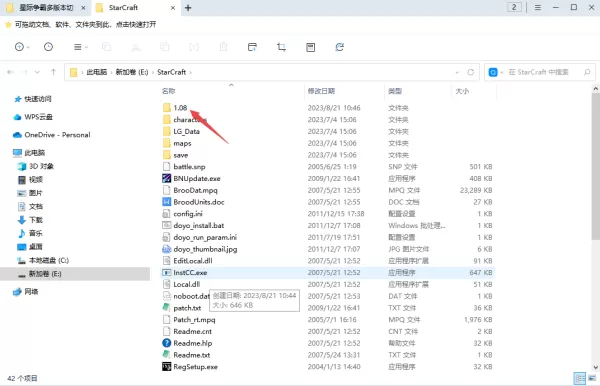
Task: Open the history clock toolbar icon
Action: click(x=48, y=47)
